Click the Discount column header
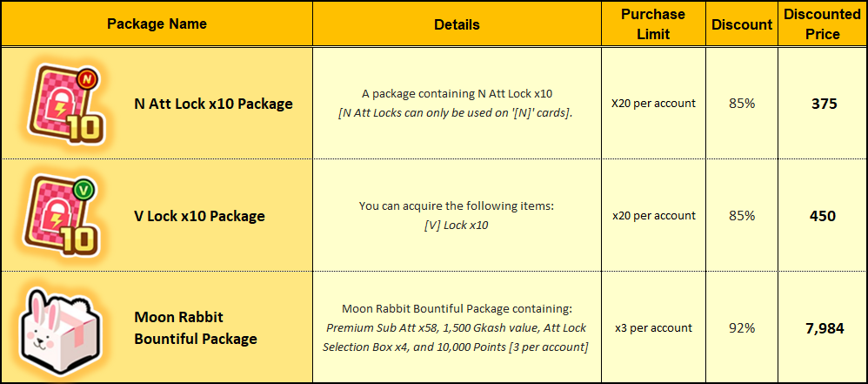This screenshot has height=384, width=868. (x=742, y=25)
